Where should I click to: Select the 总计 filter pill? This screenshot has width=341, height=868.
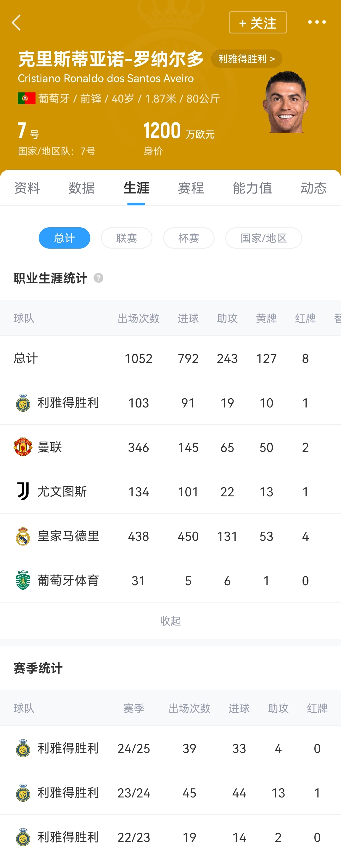pos(64,238)
